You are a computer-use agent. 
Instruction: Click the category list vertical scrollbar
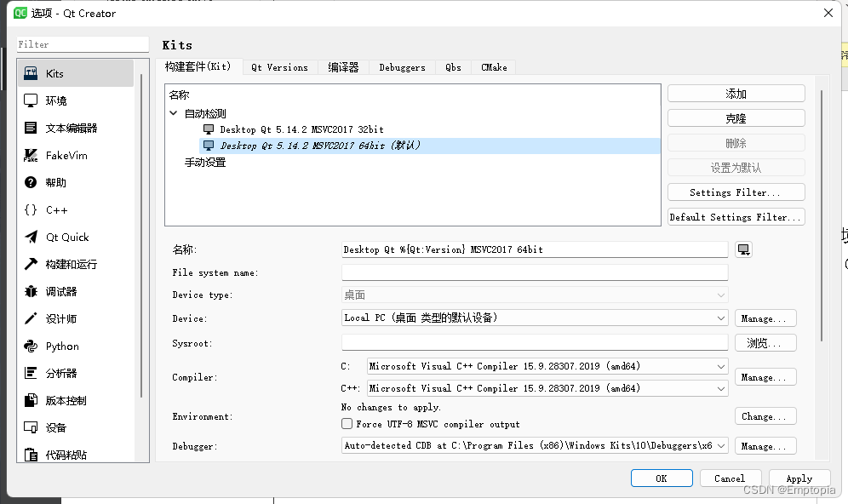coord(141,235)
